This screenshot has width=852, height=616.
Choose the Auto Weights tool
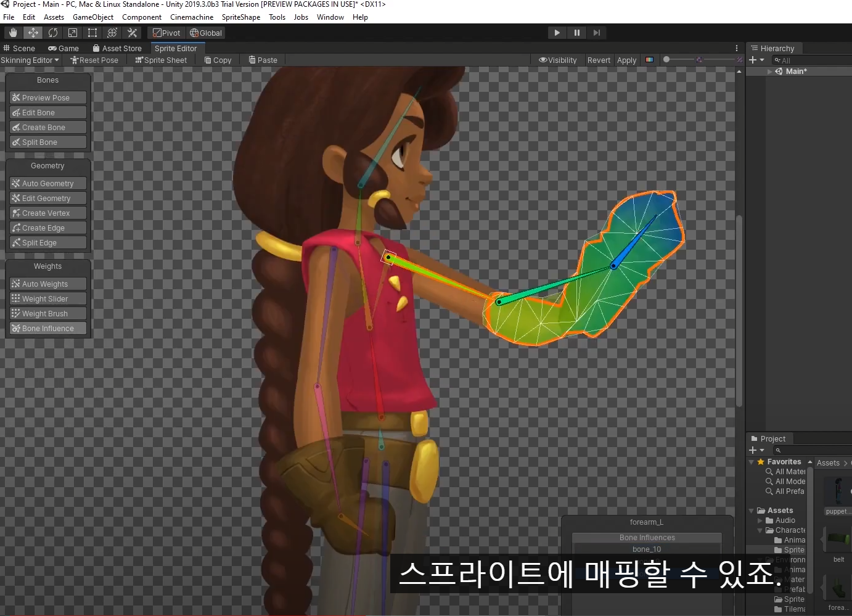point(48,284)
